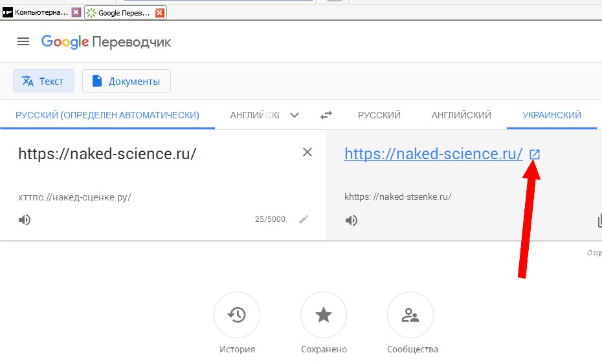Expand the source languages dropdown
The width and height of the screenshot is (602, 364).
coord(295,115)
